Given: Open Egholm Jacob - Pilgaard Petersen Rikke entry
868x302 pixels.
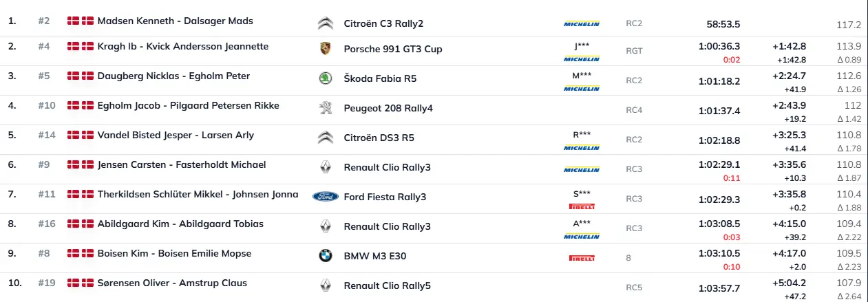Looking at the screenshot, I should (179, 105).
